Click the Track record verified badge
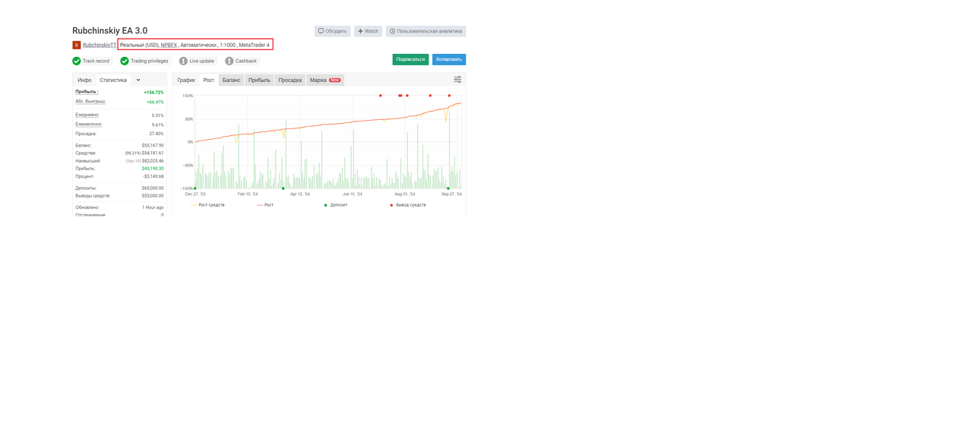 [x=91, y=61]
